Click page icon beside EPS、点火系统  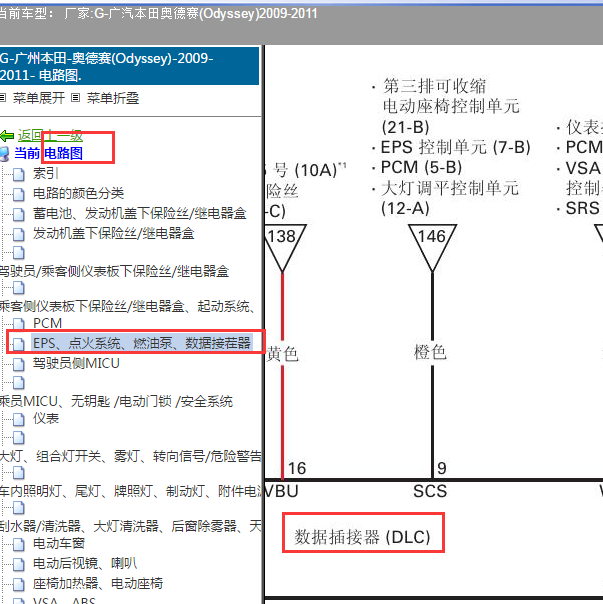click(x=18, y=344)
